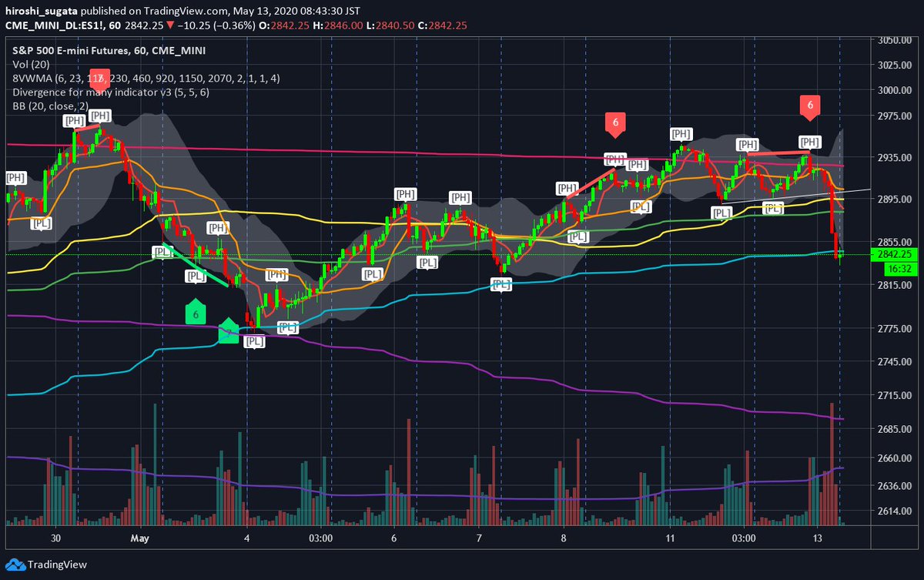Click the 2855.00 price axis label
The height and width of the screenshot is (580, 924).
894,241
